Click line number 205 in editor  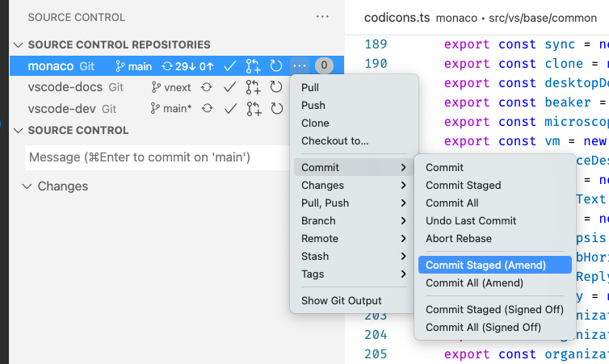376,354
